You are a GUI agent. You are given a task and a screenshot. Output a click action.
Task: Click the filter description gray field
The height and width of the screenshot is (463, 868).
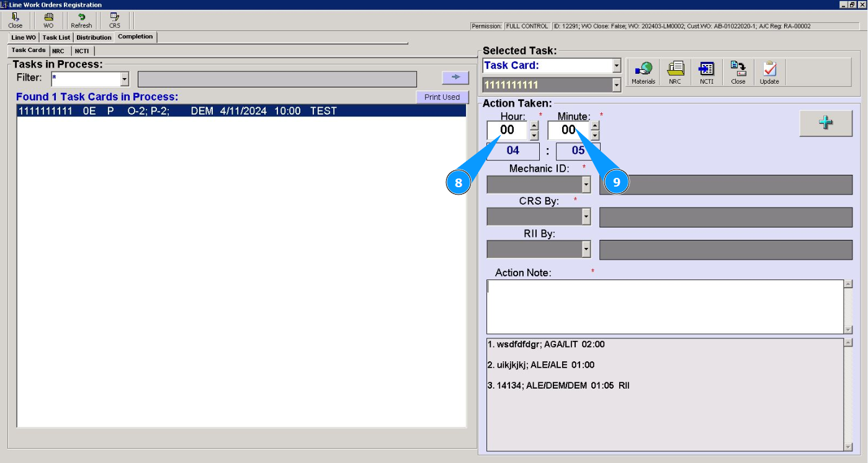(x=277, y=79)
